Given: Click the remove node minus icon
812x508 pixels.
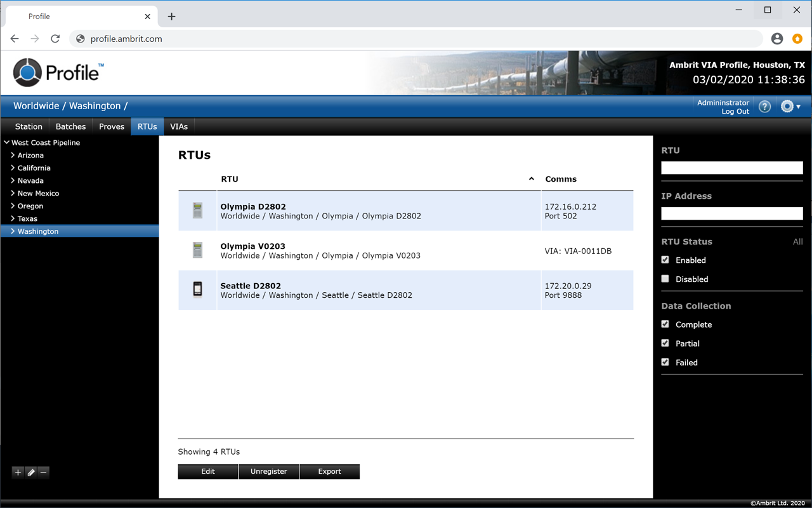Looking at the screenshot, I should (43, 472).
